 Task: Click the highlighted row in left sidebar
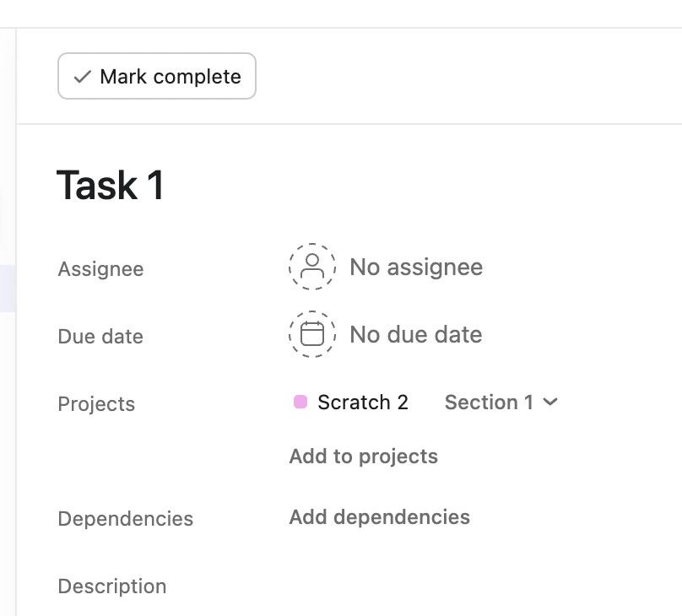tap(7, 289)
